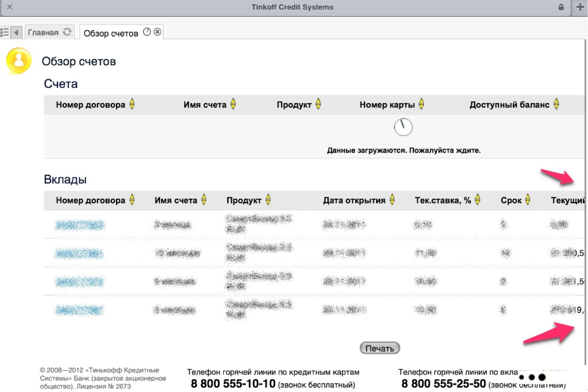Click the Tinkoff Credit Systems window title

point(292,7)
